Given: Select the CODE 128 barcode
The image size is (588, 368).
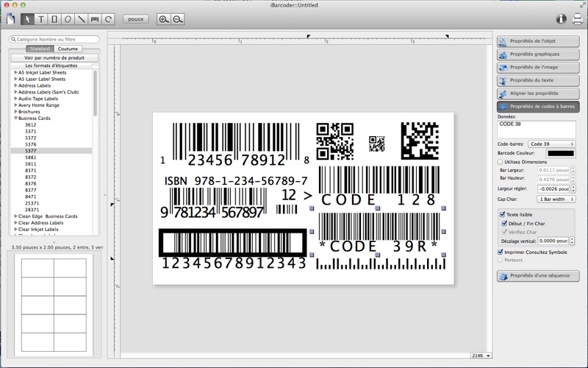Looking at the screenshot, I should [379, 186].
